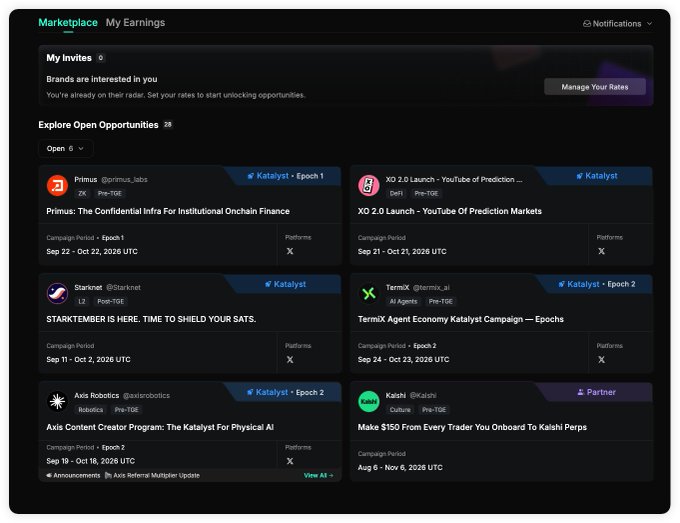
Task: Click the XO 2.0 pink logo avatar
Action: coord(369,186)
